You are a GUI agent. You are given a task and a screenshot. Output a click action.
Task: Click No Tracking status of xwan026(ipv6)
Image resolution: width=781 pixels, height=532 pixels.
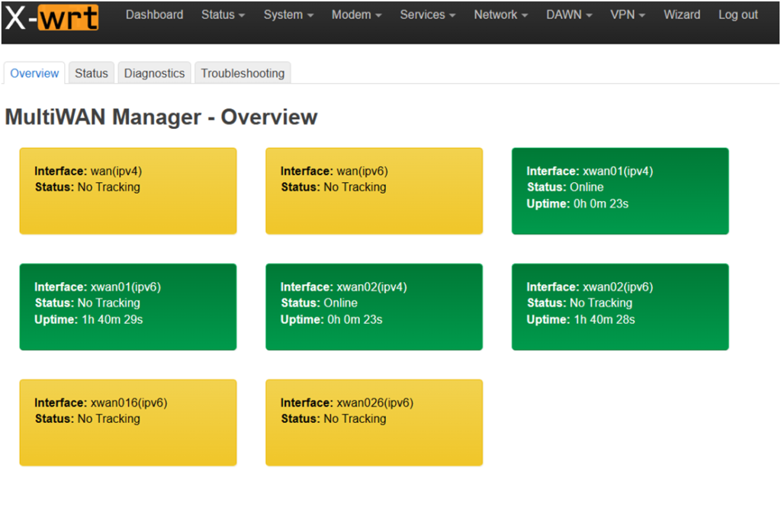coord(355,418)
